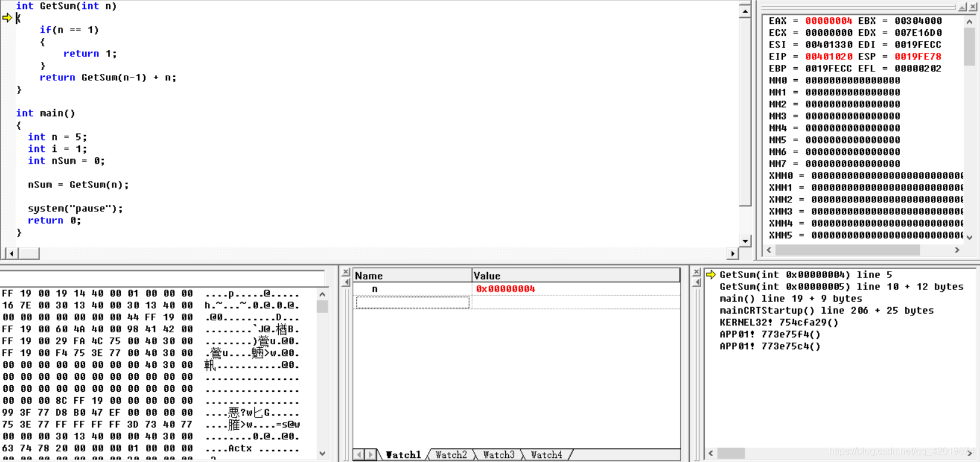Image resolution: width=980 pixels, height=462 pixels.
Task: Select call stack frame KERNEL32! 754cfa29()
Action: 779,322
